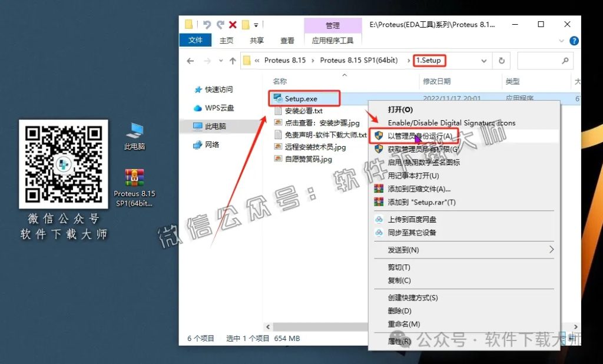Create new folder via toolbar folder icon
This screenshot has width=603, height=364.
pyautogui.click(x=188, y=24)
